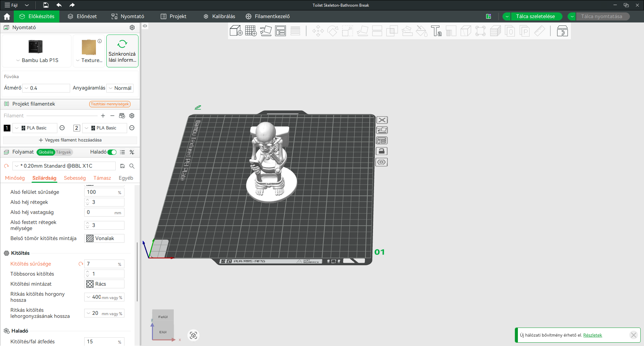Click the Tisztítási mennyiségek button
This screenshot has width=644, height=346.
click(110, 104)
